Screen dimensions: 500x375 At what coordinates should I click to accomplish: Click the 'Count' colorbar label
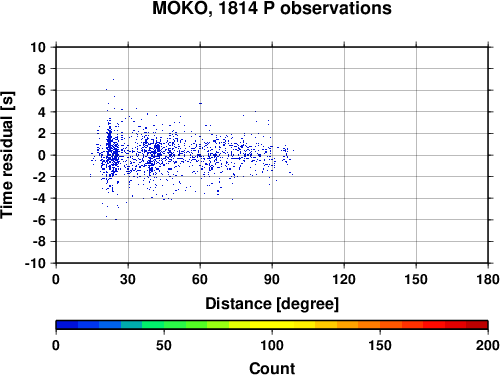(x=272, y=368)
